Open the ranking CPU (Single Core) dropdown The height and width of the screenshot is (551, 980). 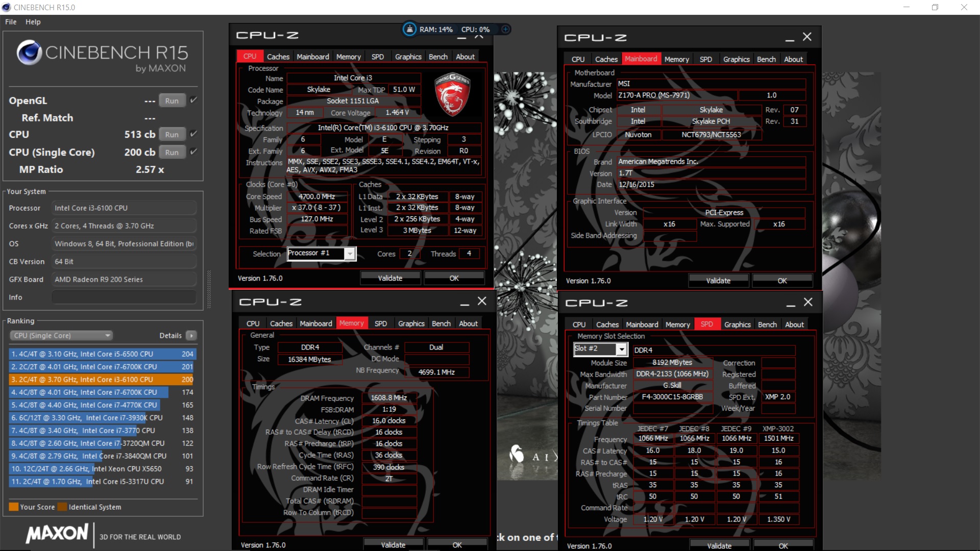tap(61, 335)
